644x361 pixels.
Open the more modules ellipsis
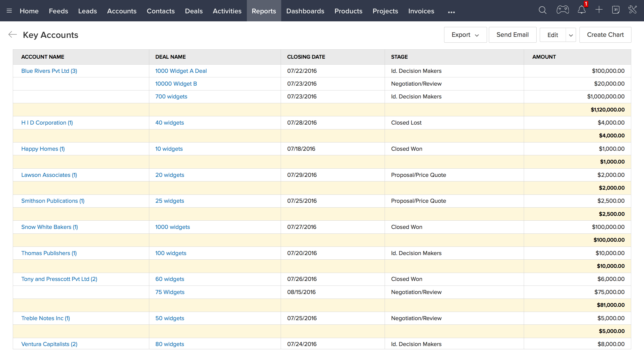(x=451, y=12)
